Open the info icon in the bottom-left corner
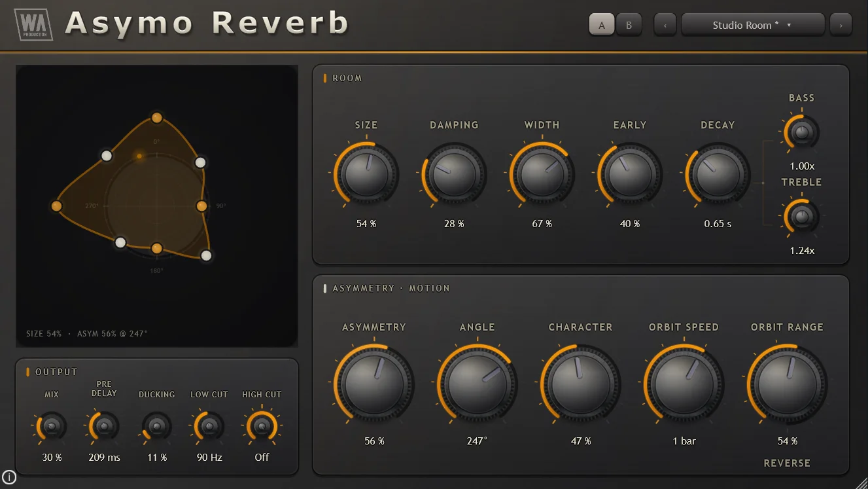This screenshot has width=868, height=489. [x=9, y=477]
